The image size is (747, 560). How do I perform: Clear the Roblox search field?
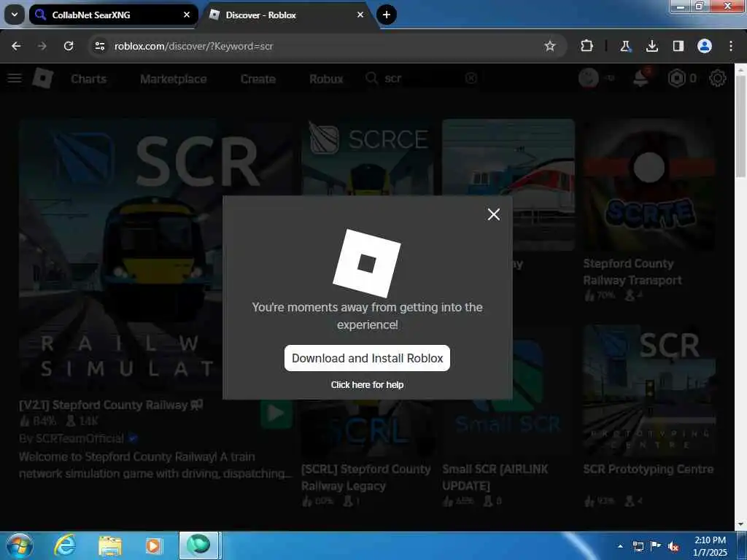471,78
